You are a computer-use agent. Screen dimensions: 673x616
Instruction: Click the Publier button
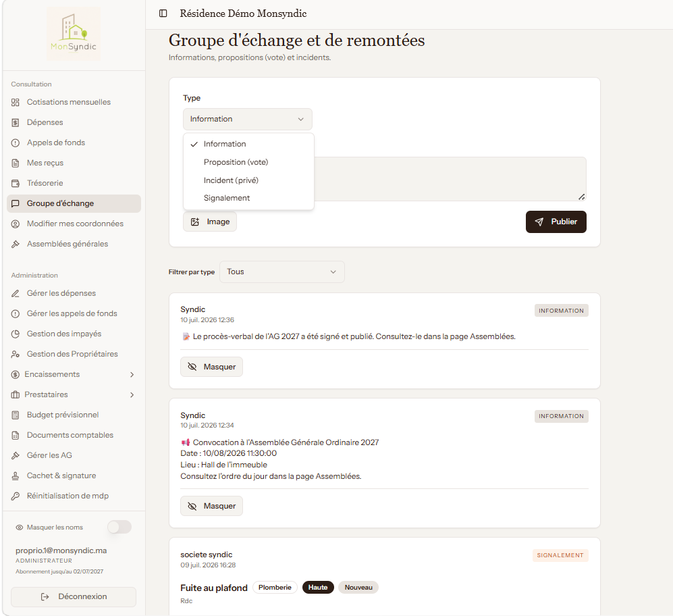pos(556,222)
